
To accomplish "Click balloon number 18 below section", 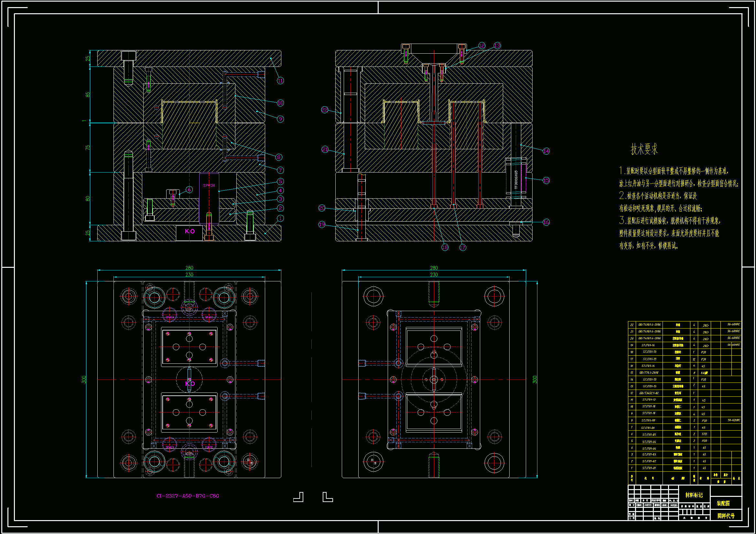I will (445, 247).
